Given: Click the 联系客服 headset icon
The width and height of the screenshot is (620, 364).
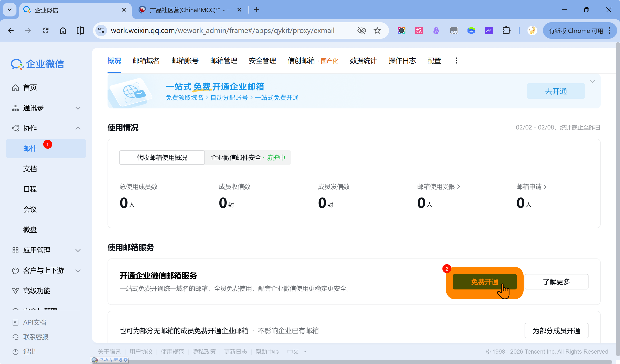Looking at the screenshot, I should pyautogui.click(x=15, y=337).
